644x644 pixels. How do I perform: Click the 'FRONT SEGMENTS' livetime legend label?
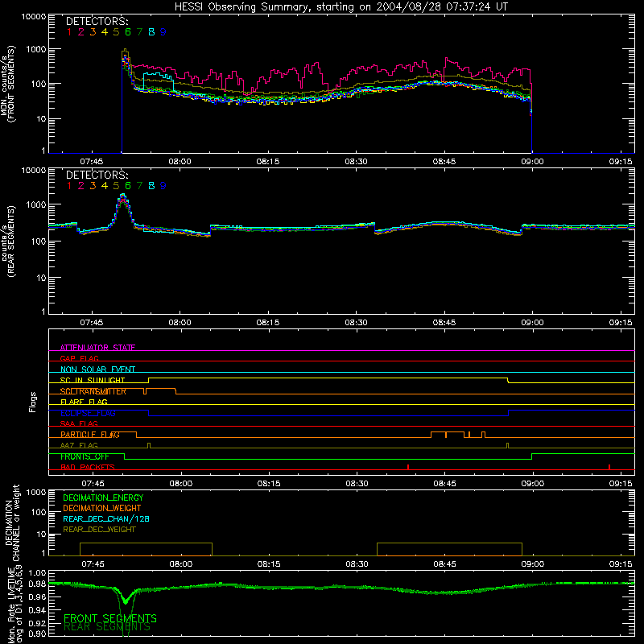[x=110, y=618]
